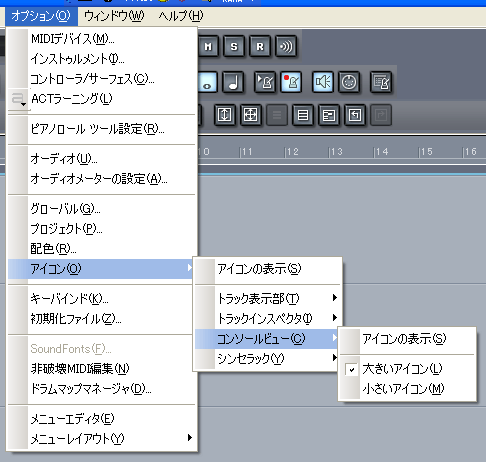Choose コントローラ/サーフェス(C)... entry
The image size is (486, 462).
(x=103, y=79)
